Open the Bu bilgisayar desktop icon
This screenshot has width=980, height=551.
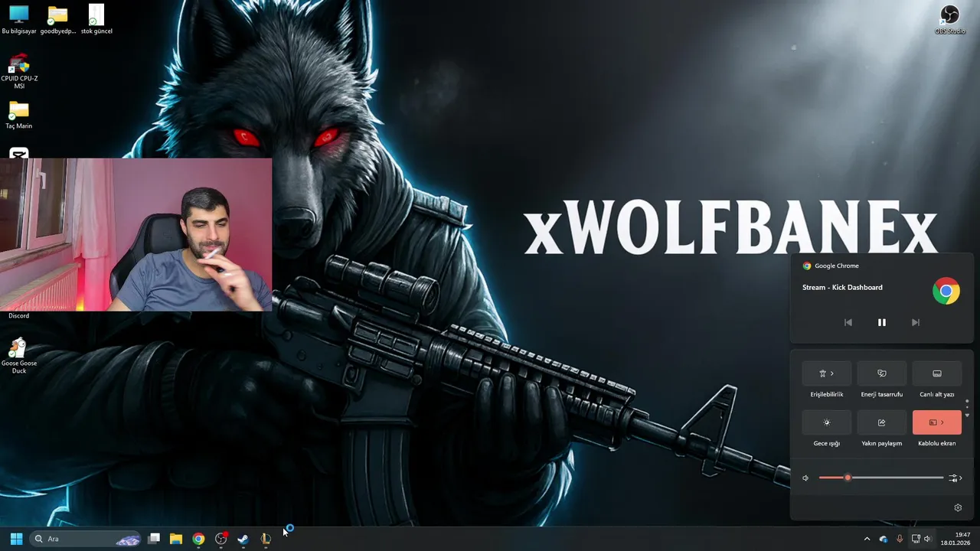pyautogui.click(x=18, y=19)
